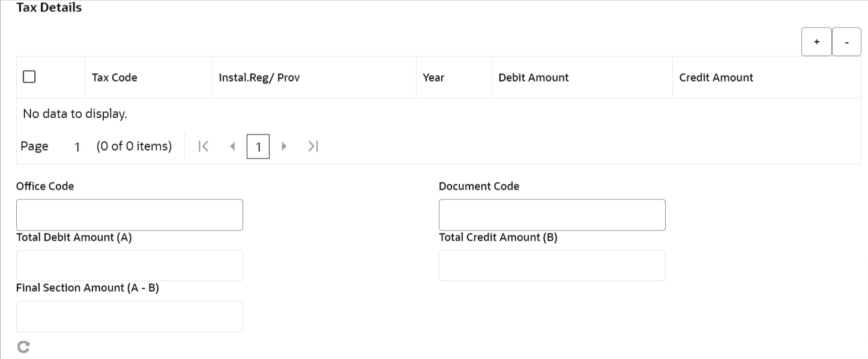The height and width of the screenshot is (359, 868).
Task: Click the Instal.Reg/ Prov column header
Action: [259, 77]
